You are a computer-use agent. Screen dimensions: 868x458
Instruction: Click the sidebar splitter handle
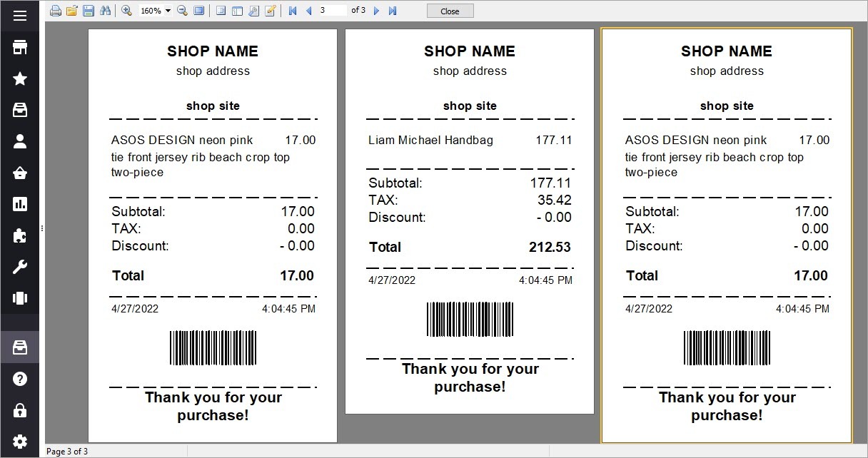[42, 228]
